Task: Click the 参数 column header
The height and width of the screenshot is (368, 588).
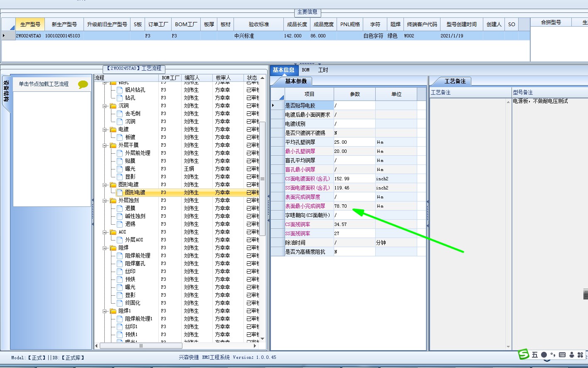Action: (x=354, y=94)
